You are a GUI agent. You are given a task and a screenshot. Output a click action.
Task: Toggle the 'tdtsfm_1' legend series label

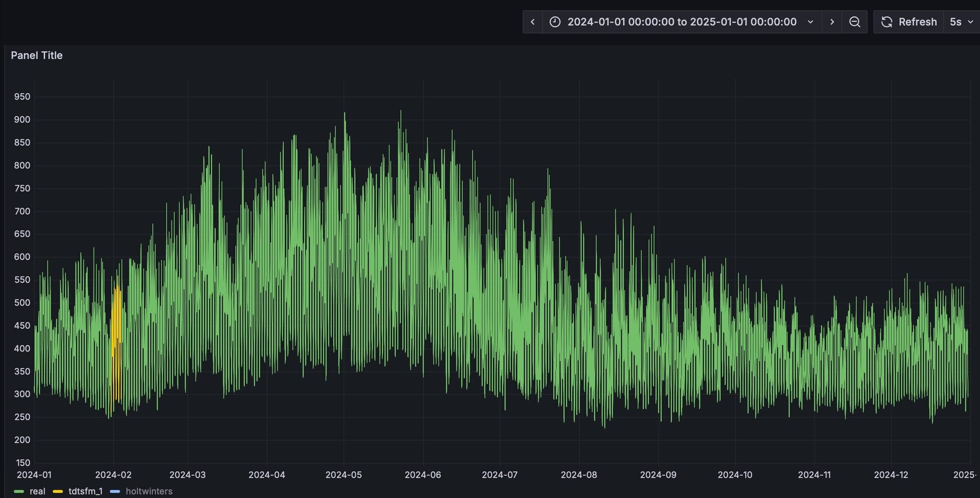[x=85, y=491]
